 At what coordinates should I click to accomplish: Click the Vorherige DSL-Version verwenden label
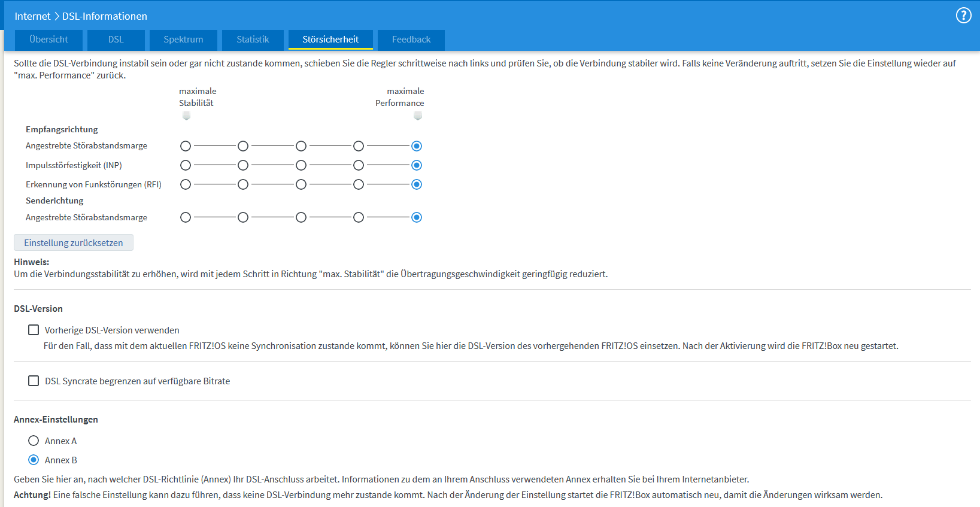[x=112, y=330]
